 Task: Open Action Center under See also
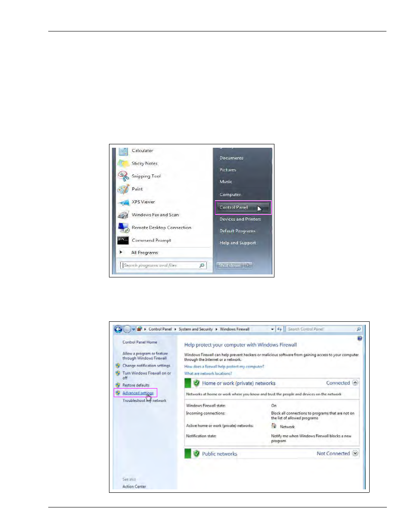point(134,487)
